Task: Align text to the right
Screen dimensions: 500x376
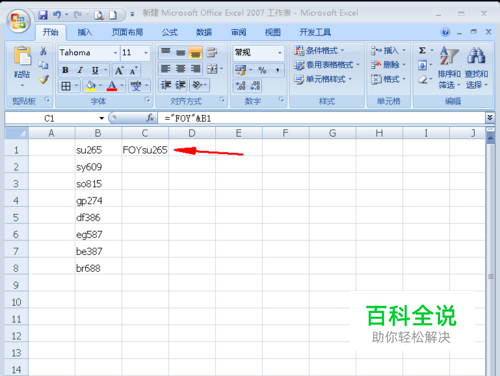Action: (x=195, y=69)
